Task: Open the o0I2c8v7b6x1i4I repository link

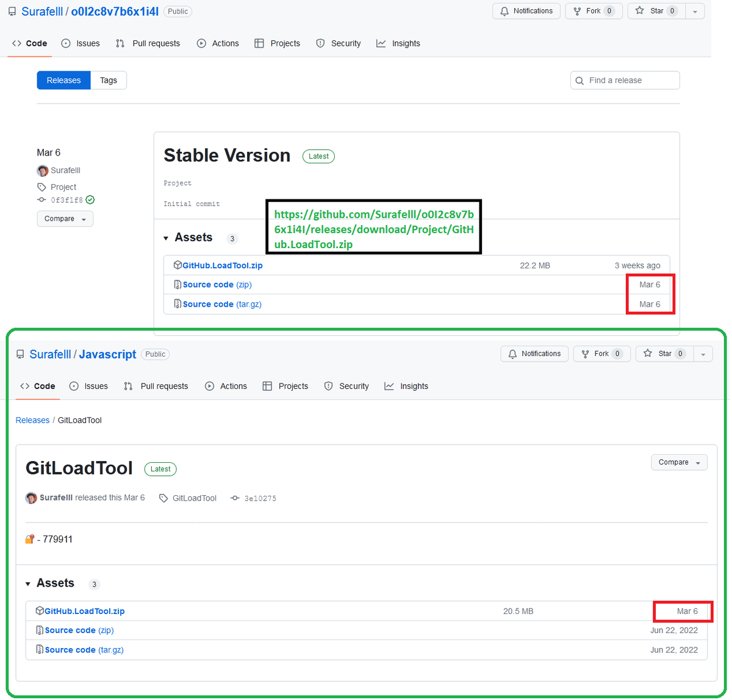Action: (x=115, y=12)
